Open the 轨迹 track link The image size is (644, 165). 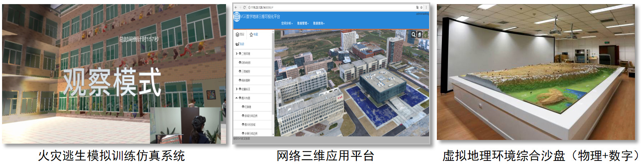(x=240, y=44)
